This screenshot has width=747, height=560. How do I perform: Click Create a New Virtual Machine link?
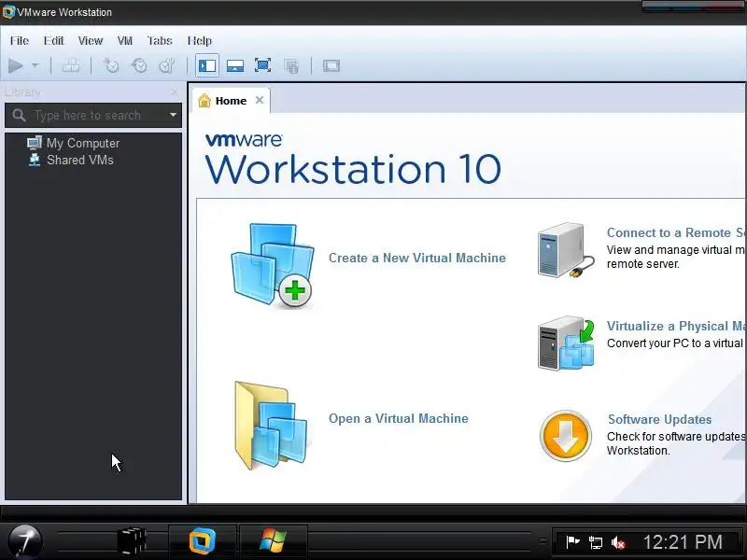pos(417,258)
